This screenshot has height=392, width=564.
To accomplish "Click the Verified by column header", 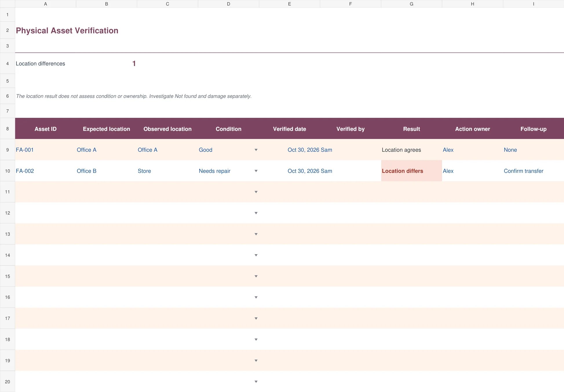I will coord(351,129).
